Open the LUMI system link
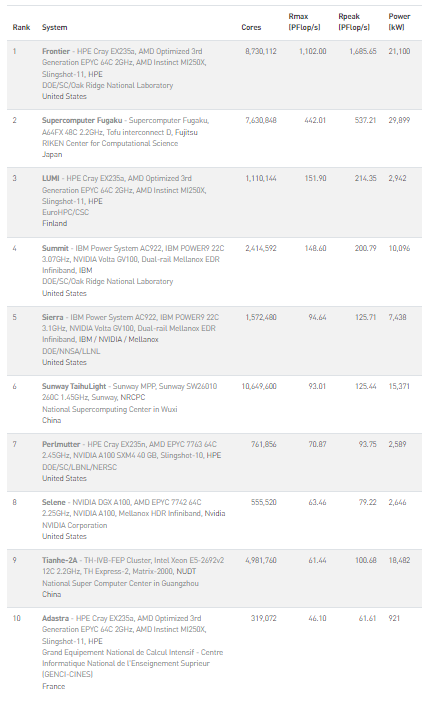 pos(51,178)
